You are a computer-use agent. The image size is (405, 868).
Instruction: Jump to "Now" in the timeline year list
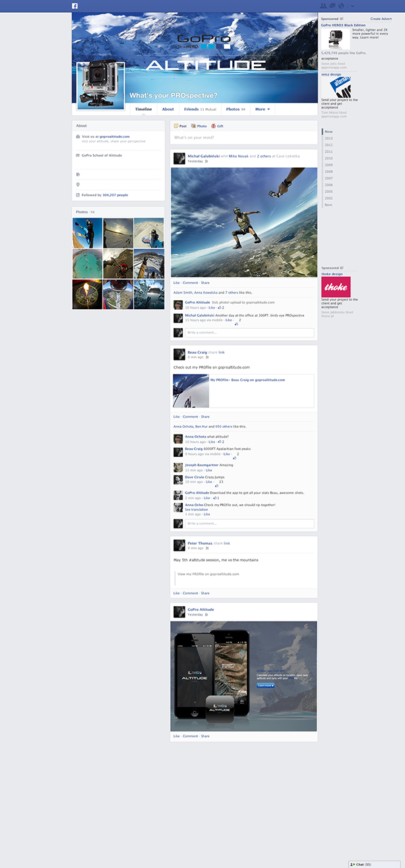[x=329, y=132]
